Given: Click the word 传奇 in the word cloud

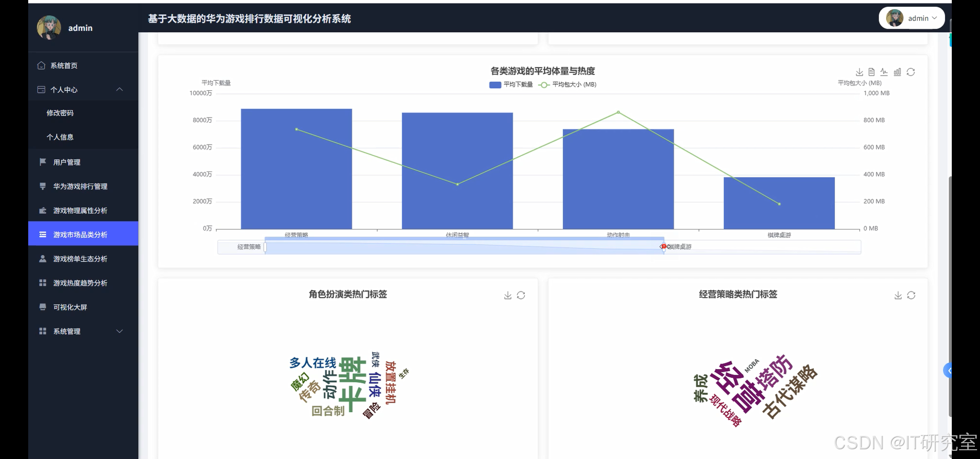Looking at the screenshot, I should (309, 391).
